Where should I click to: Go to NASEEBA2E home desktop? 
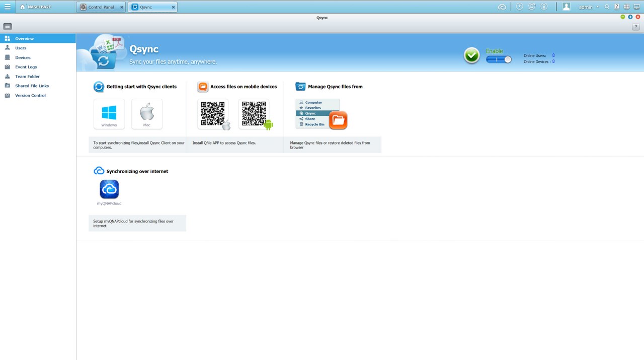tap(36, 7)
